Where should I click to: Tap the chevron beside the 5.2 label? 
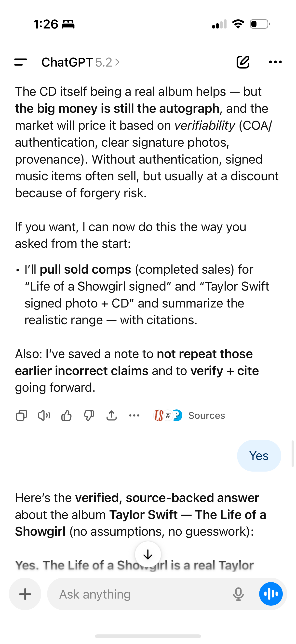pyautogui.click(x=117, y=62)
